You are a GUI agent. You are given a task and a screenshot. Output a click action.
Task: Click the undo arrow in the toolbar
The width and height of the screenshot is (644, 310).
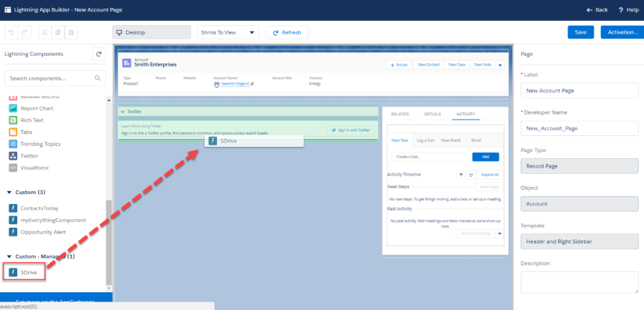(x=11, y=32)
